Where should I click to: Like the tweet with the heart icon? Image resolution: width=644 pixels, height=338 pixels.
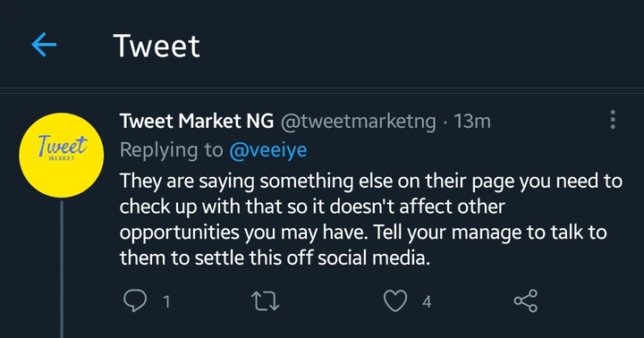[x=395, y=300]
